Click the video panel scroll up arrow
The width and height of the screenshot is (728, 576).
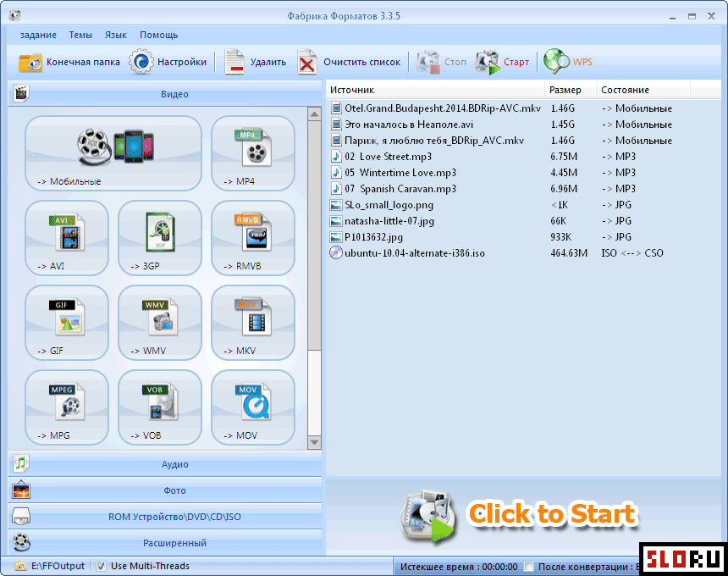click(314, 114)
